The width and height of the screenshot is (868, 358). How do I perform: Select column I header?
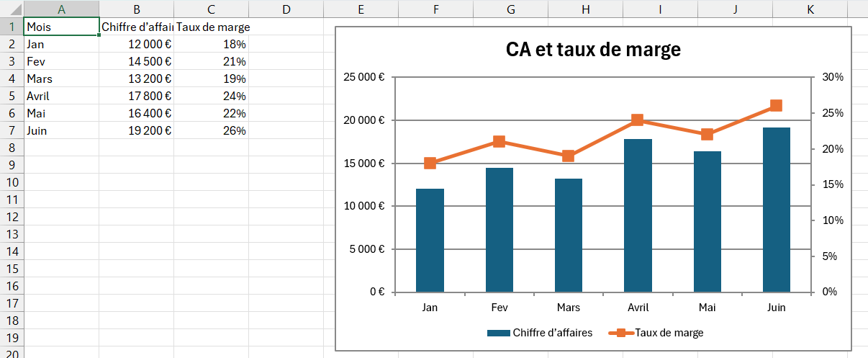click(x=661, y=9)
